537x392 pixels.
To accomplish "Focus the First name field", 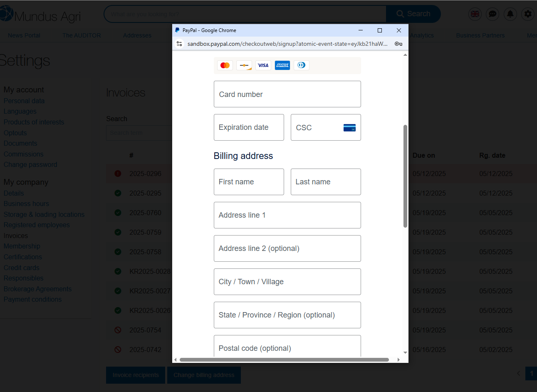I will click(249, 182).
